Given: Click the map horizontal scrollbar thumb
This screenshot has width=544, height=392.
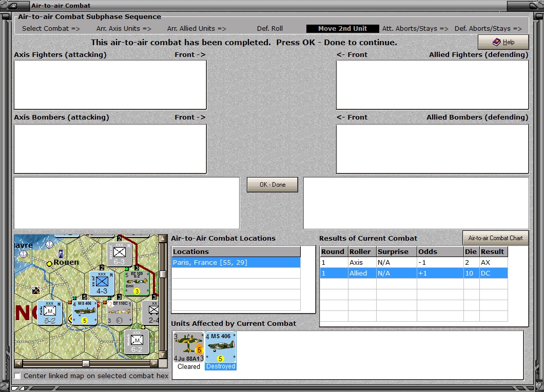Looking at the screenshot, I should [x=86, y=363].
